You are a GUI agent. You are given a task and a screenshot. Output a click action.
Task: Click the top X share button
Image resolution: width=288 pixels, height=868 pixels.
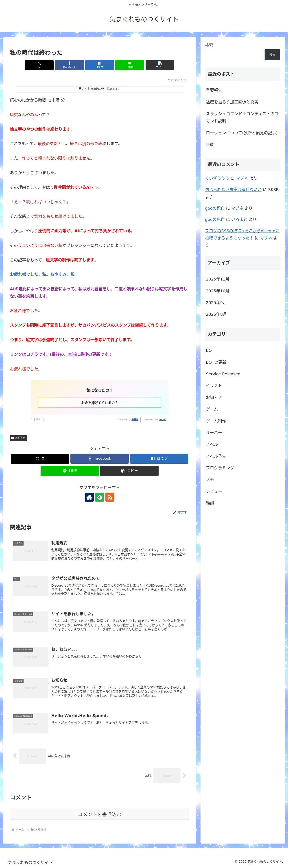pyautogui.click(x=39, y=65)
